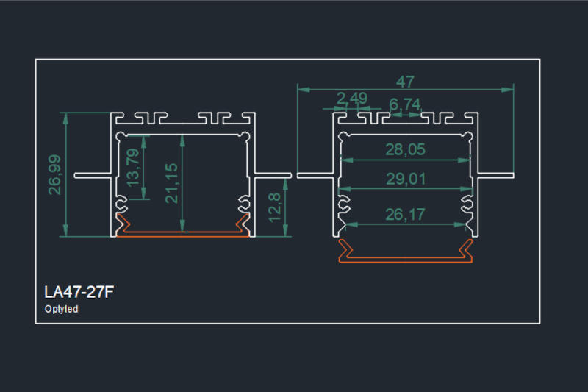
Task: Select the Optyled subtitle label
Action: 62,310
